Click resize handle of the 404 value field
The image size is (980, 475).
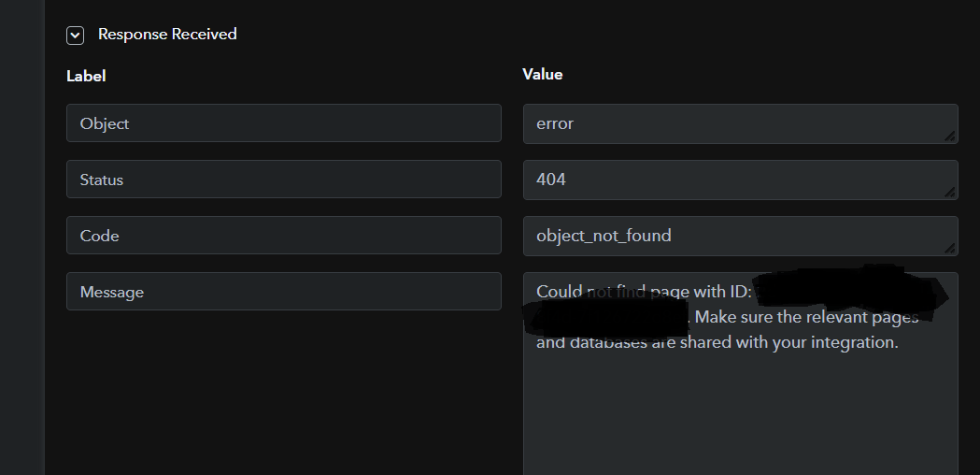coord(949,192)
